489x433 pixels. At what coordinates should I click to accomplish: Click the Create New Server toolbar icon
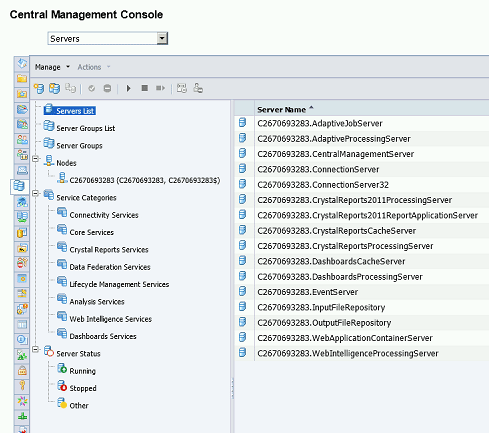[39, 88]
